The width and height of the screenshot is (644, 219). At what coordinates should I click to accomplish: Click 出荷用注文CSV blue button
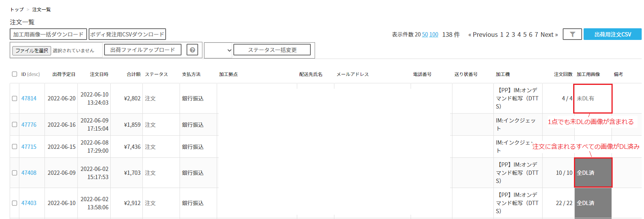coord(613,34)
